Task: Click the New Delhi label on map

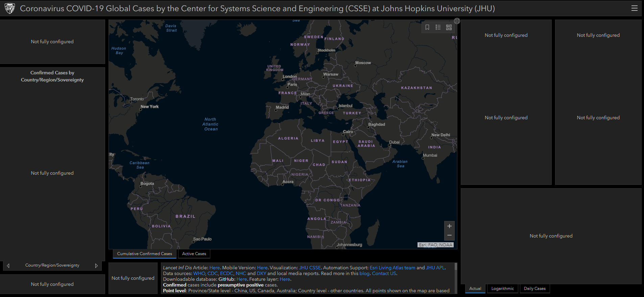Action: pos(440,135)
